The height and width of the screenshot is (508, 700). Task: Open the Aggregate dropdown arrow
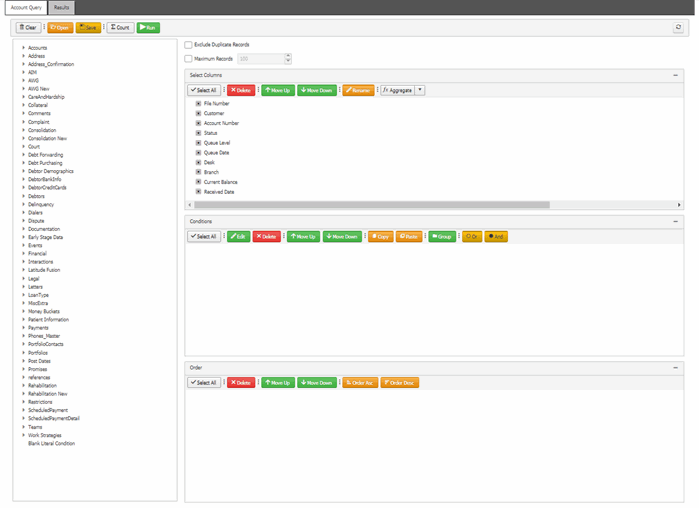pyautogui.click(x=420, y=90)
